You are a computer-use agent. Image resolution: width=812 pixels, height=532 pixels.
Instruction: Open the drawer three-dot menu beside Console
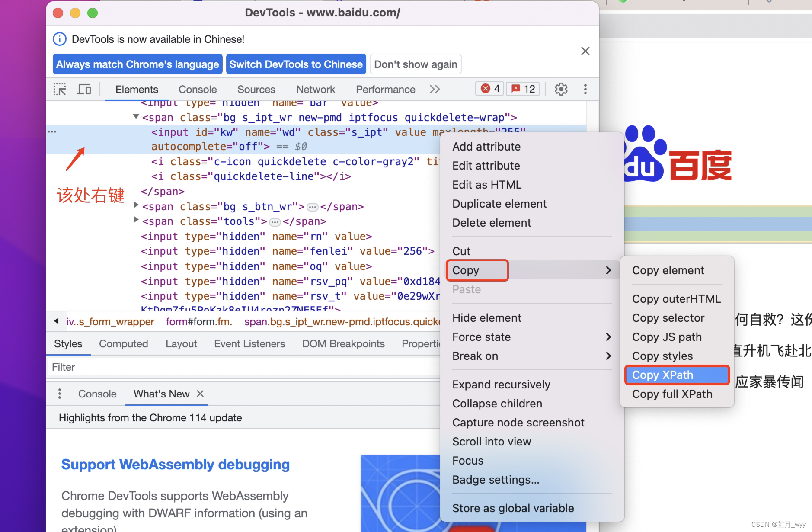click(60, 394)
